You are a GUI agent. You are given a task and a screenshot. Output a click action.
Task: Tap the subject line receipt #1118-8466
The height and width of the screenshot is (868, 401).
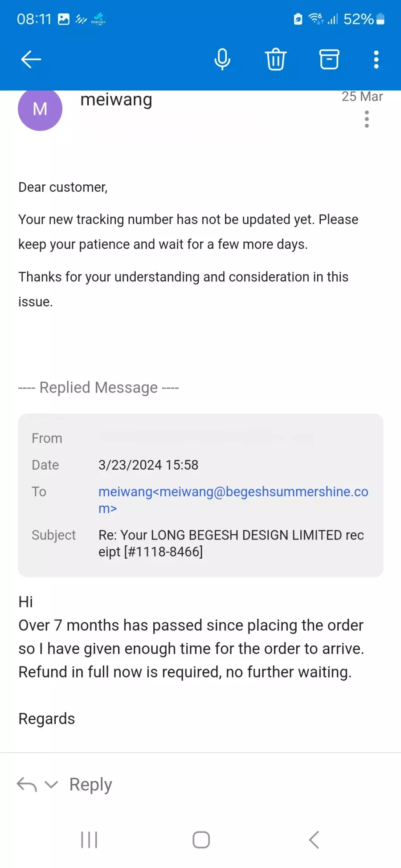pyautogui.click(x=231, y=543)
